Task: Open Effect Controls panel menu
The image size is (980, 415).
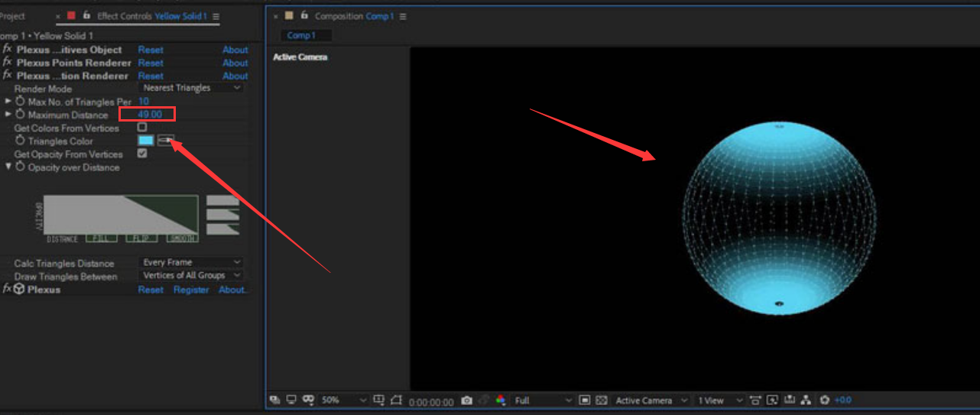Action: click(x=216, y=16)
